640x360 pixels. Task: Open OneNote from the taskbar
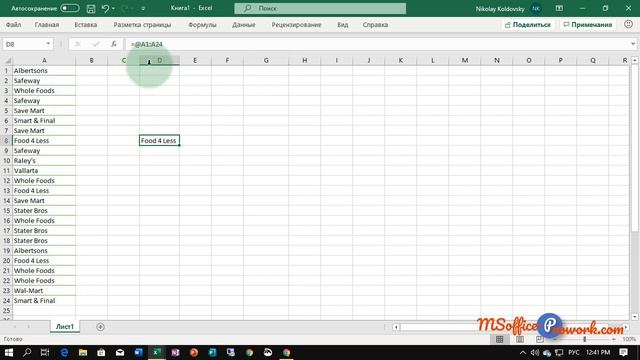176,352
